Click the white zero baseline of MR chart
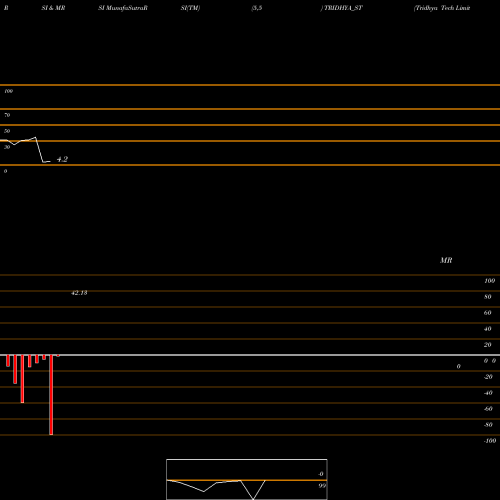 click(250, 355)
